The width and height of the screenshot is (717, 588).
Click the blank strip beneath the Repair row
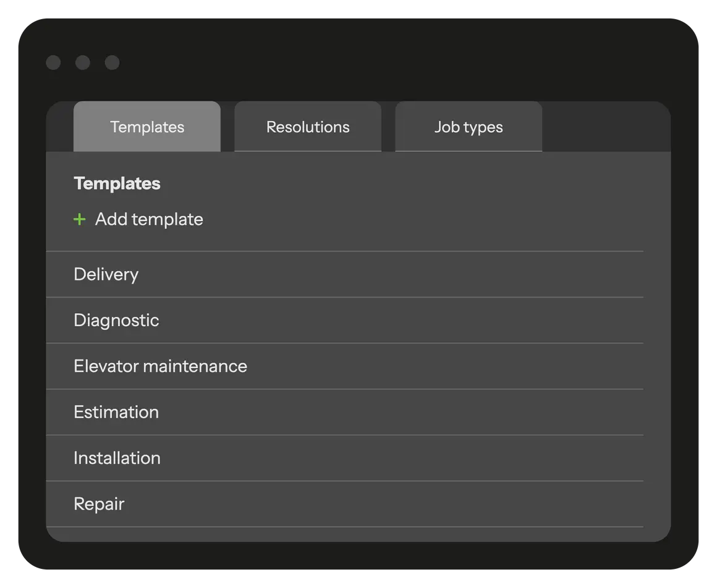pos(344,534)
